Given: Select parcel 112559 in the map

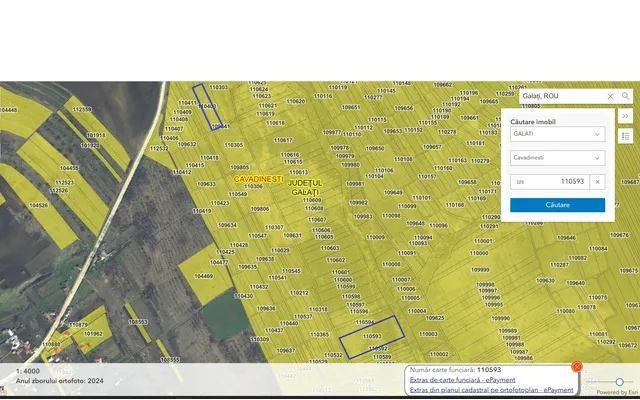Looking at the screenshot, I should 83,110.
